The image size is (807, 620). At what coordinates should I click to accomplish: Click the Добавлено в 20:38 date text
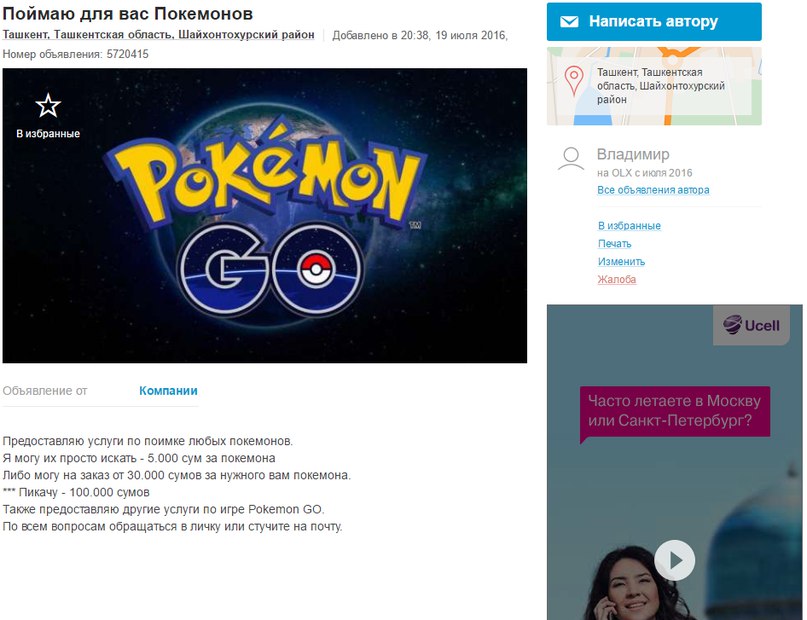point(420,35)
